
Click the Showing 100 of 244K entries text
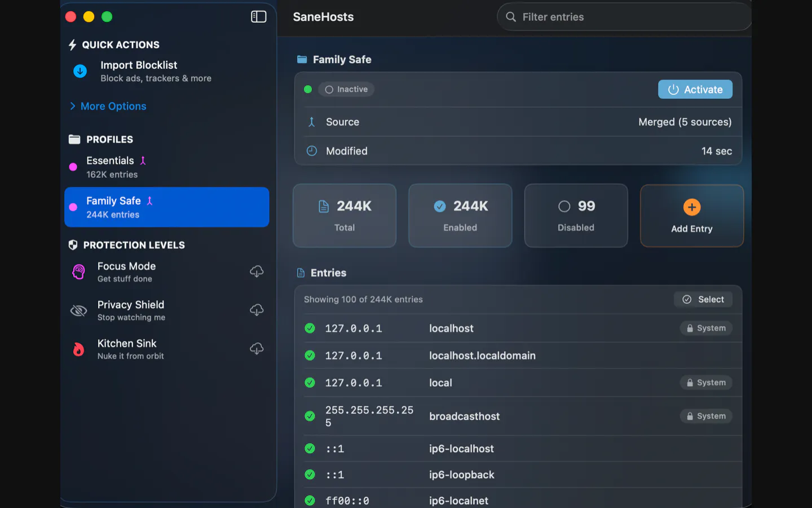coord(363,300)
